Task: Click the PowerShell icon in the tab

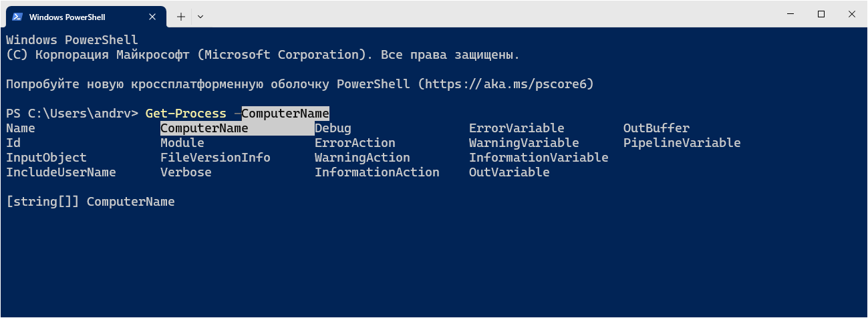Action: [x=17, y=16]
